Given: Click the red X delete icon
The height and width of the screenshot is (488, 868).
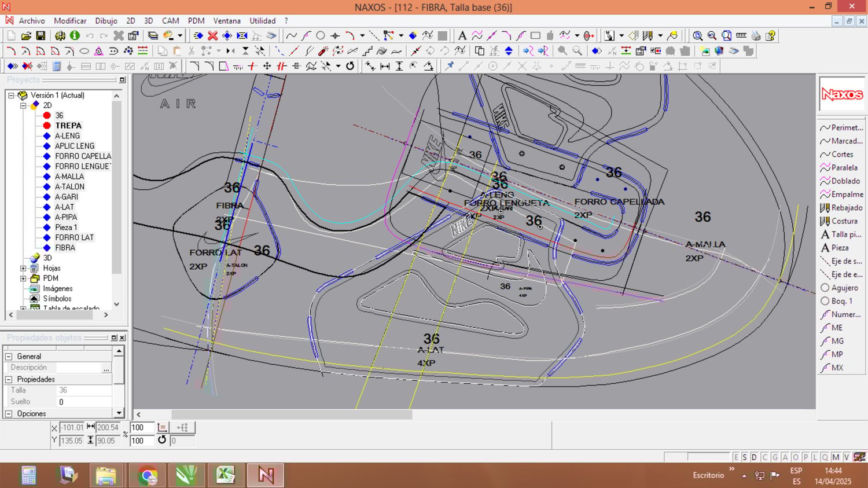Looking at the screenshot, I should pos(212,36).
